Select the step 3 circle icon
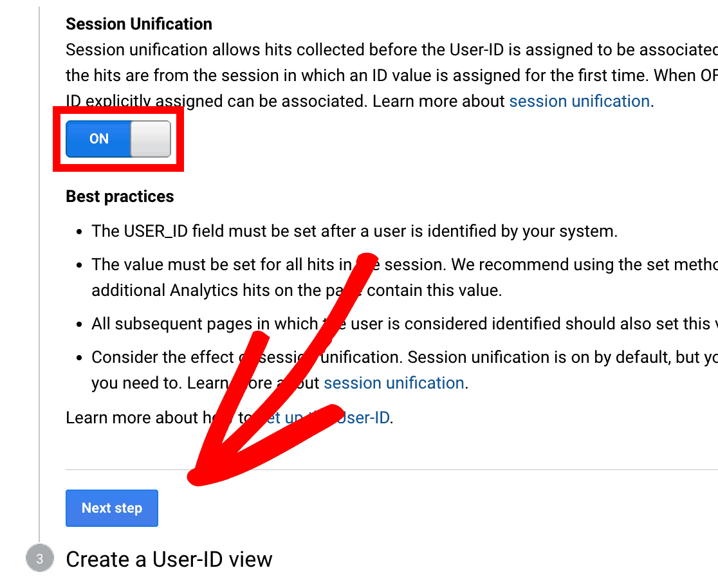718x588 pixels. (40, 558)
